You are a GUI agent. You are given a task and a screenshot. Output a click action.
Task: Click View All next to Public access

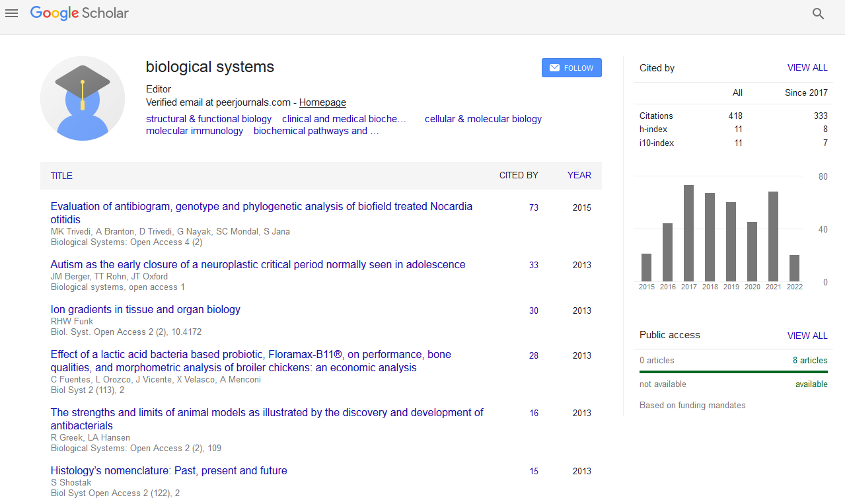point(807,336)
